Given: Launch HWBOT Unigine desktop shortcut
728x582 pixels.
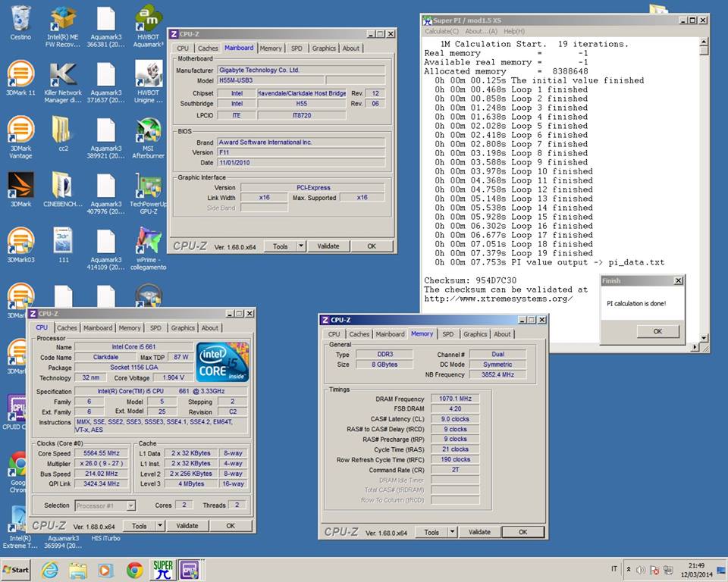Looking at the screenshot, I should point(148,83).
